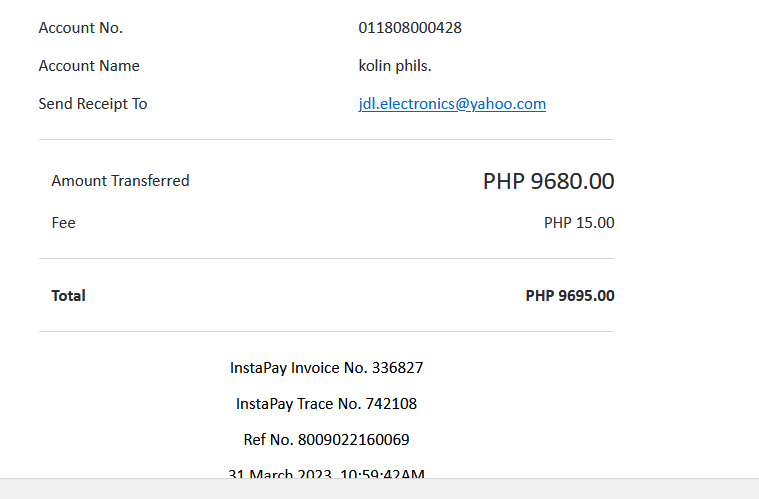Click the "Account No." label
Screen dimensions: 759x499
pos(80,28)
